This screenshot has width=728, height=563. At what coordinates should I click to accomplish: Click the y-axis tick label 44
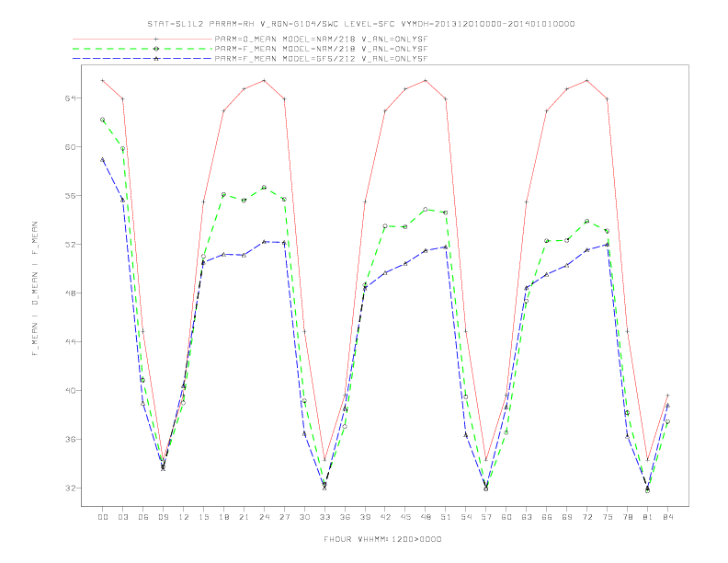pyautogui.click(x=71, y=341)
